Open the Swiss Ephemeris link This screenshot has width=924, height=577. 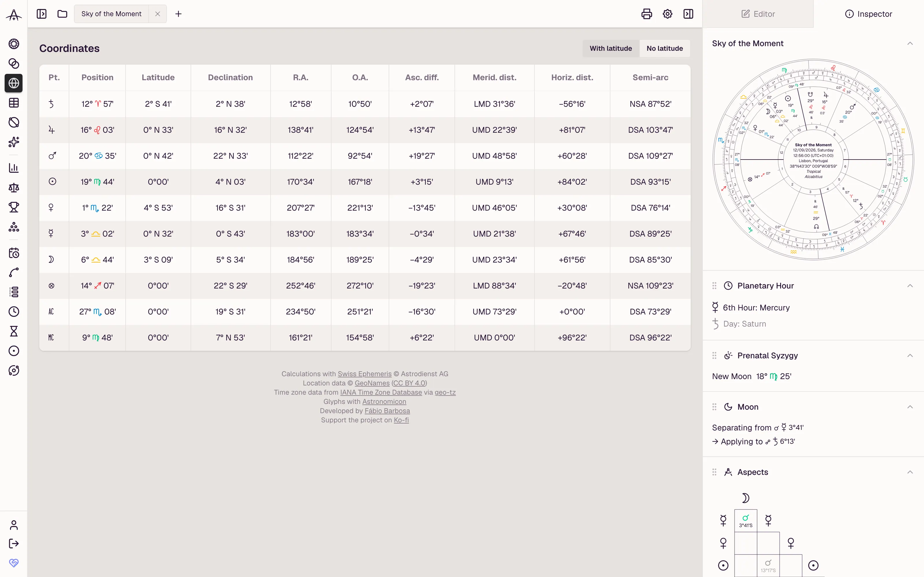(364, 374)
